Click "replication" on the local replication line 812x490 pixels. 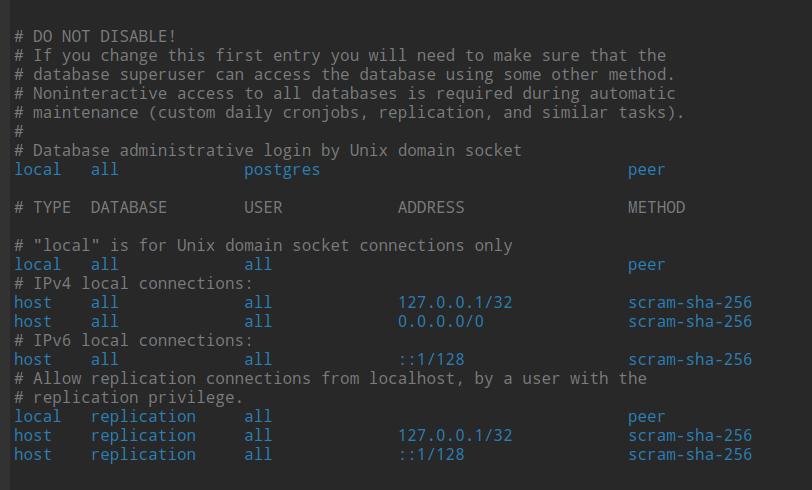(143, 416)
